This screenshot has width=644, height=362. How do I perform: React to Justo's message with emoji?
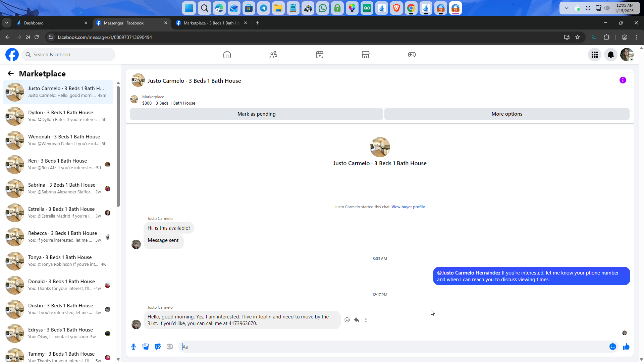click(x=347, y=320)
